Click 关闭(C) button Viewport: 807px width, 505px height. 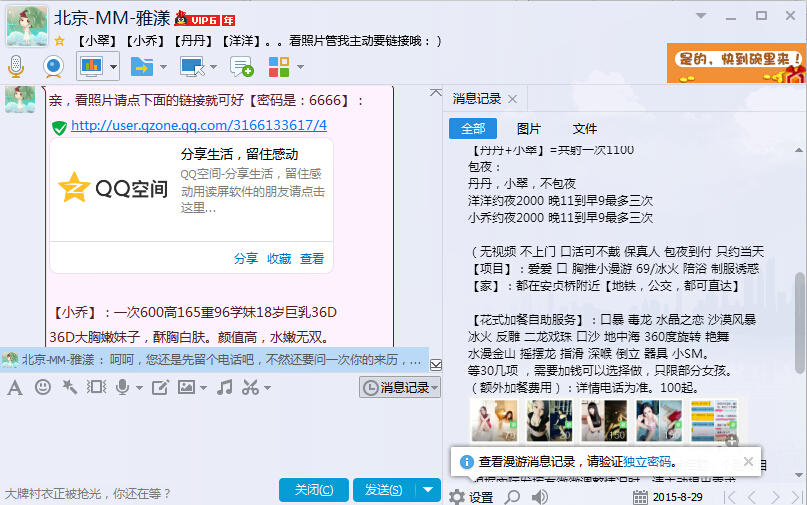(314, 490)
